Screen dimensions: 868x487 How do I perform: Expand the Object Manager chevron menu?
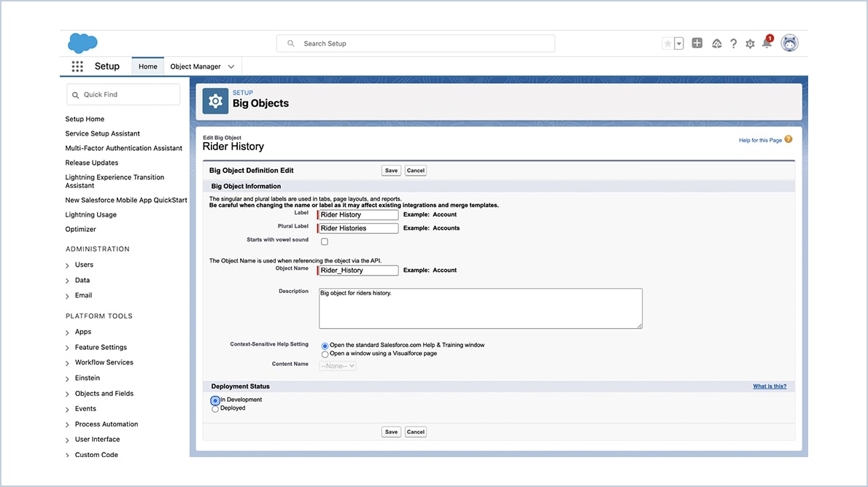[x=230, y=66]
